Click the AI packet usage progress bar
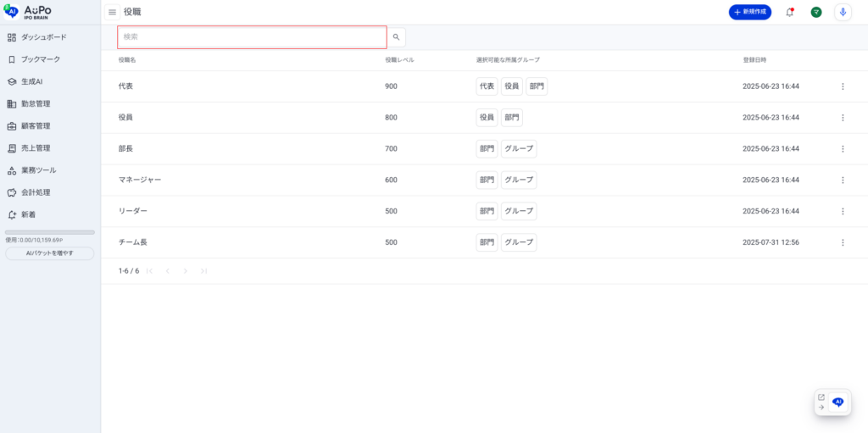This screenshot has height=433, width=868. (50, 232)
